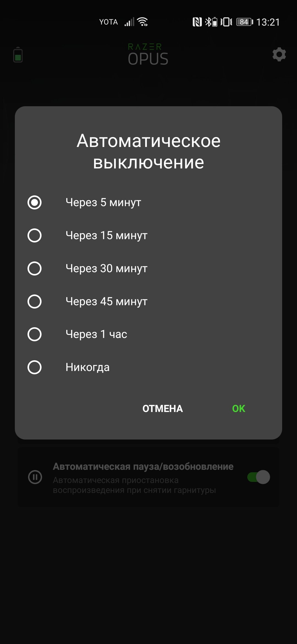Choose Через 45 минут option
Viewport: 297px width, 644px height.
[34, 301]
